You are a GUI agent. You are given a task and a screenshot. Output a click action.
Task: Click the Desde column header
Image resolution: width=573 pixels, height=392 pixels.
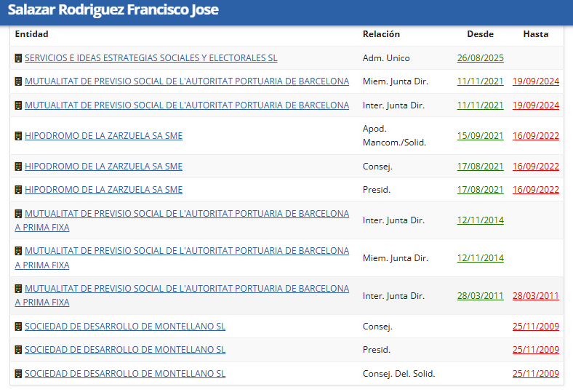point(480,34)
